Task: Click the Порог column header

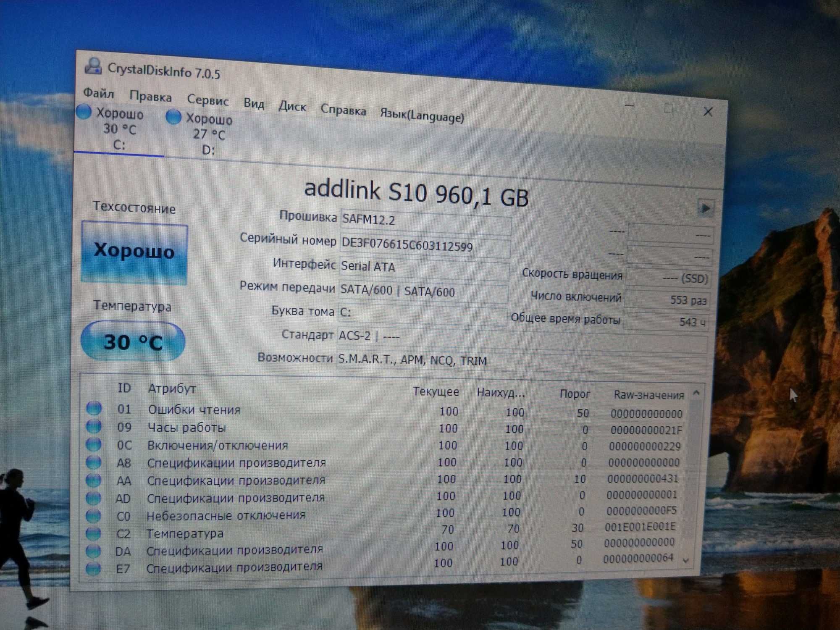Action: tap(575, 394)
